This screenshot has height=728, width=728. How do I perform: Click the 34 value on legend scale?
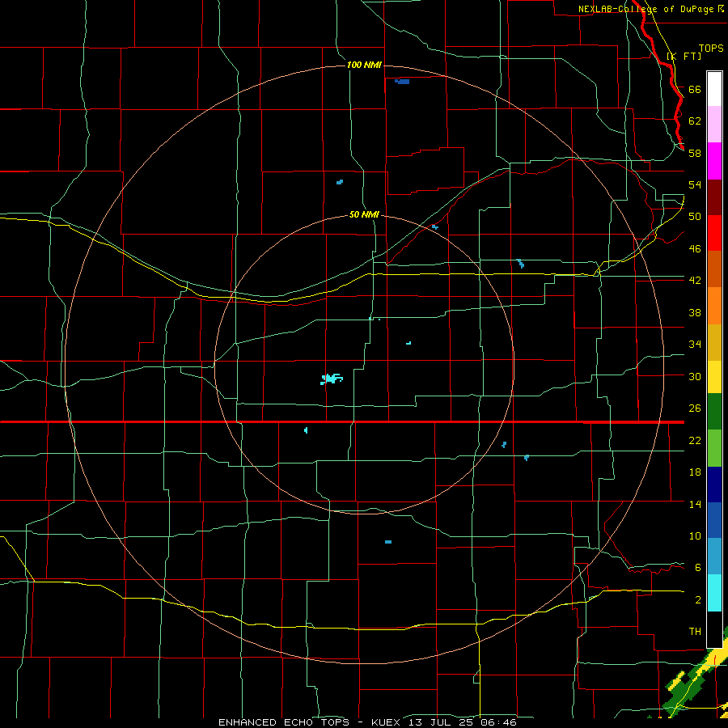point(695,345)
